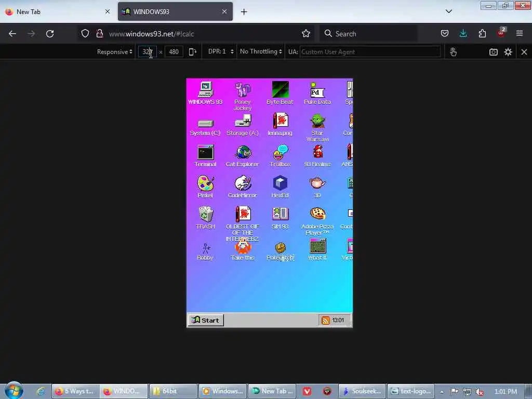The height and width of the screenshot is (399, 532).
Task: Select the WINDOWS93 browser tab
Action: click(175, 11)
